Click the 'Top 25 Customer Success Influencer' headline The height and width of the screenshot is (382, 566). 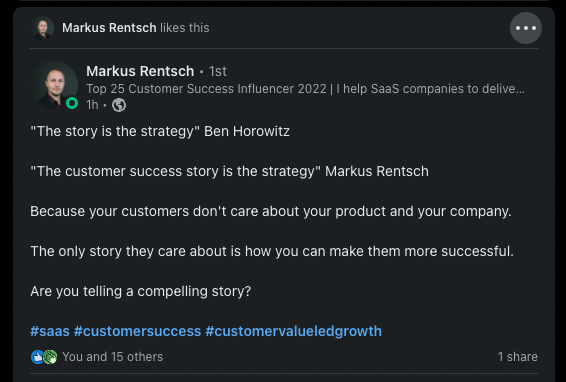pyautogui.click(x=305, y=89)
